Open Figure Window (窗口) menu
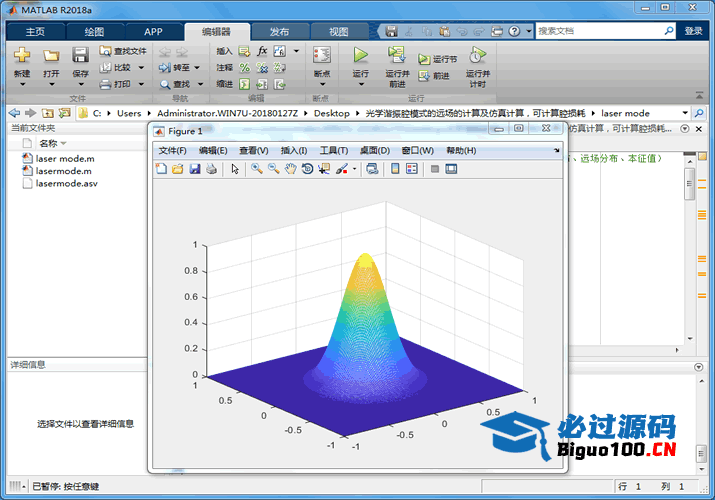This screenshot has width=715, height=500. [417, 150]
